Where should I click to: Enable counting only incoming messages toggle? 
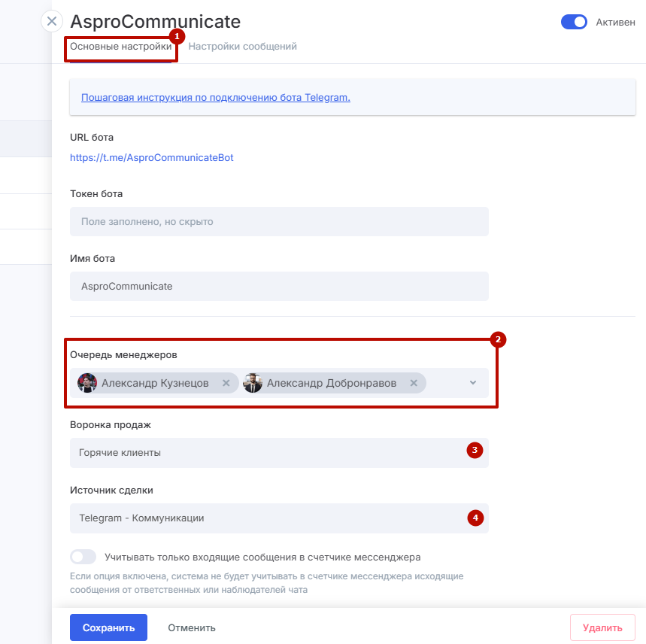point(83,557)
